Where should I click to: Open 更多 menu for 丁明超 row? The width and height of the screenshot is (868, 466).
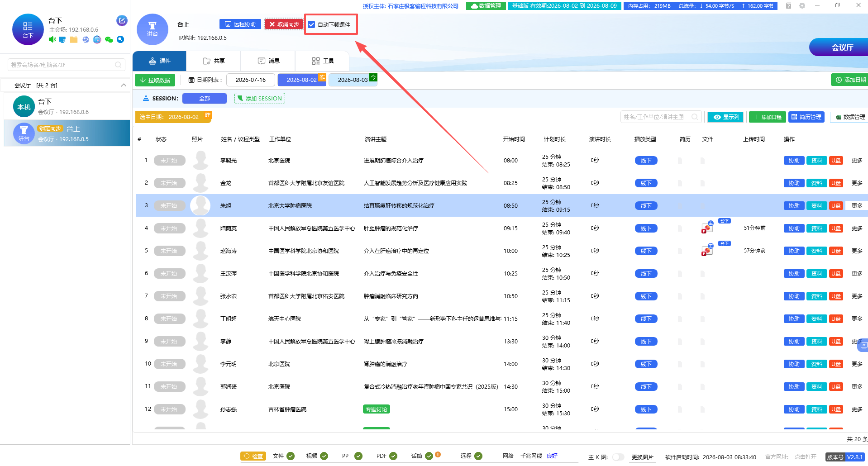tap(857, 319)
